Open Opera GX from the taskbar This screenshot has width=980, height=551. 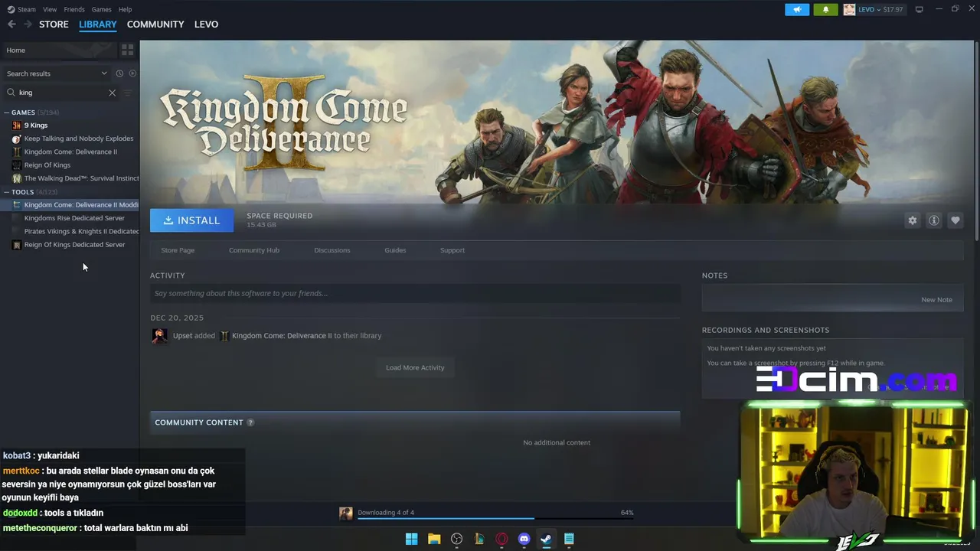pos(502,539)
